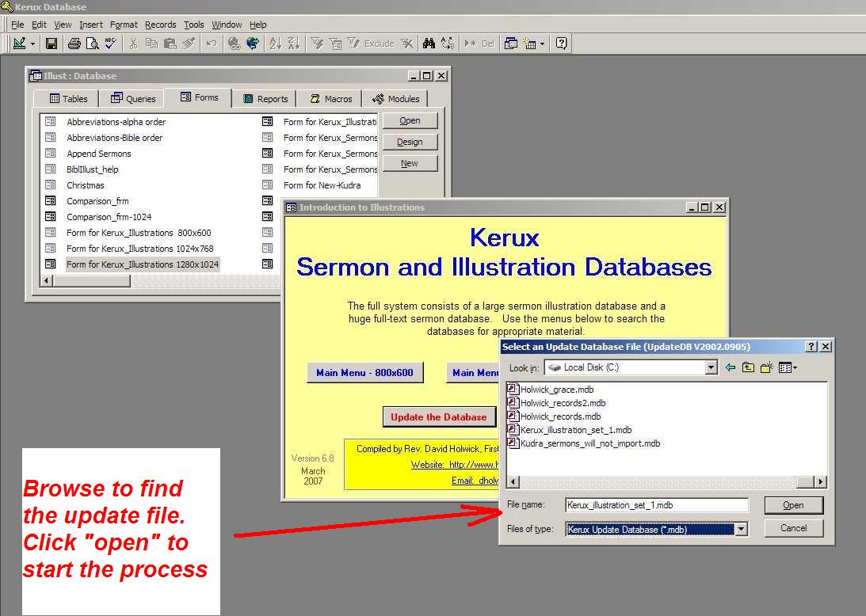Click the Sort Ascending A-Z icon
866x616 pixels.
[275, 44]
